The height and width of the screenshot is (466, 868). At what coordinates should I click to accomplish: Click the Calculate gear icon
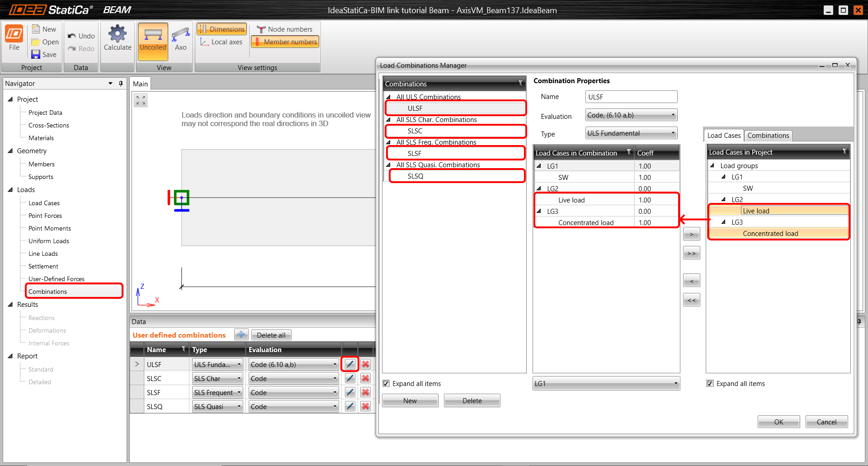[117, 34]
